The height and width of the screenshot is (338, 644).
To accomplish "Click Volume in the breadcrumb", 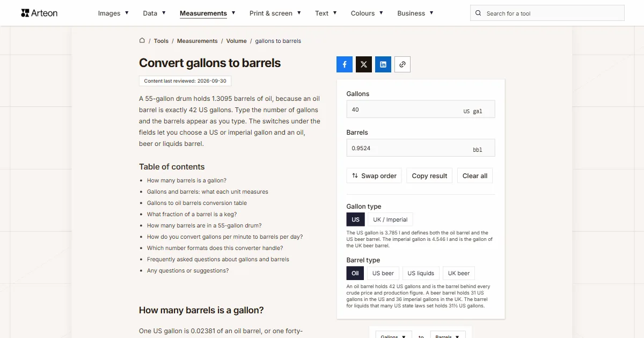I will (236, 41).
